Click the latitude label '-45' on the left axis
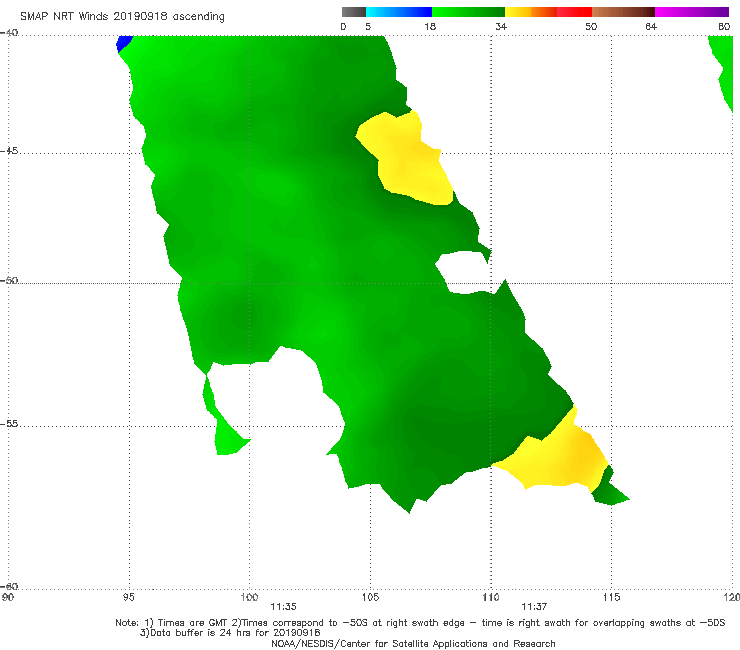740x650 pixels. (x=9, y=151)
